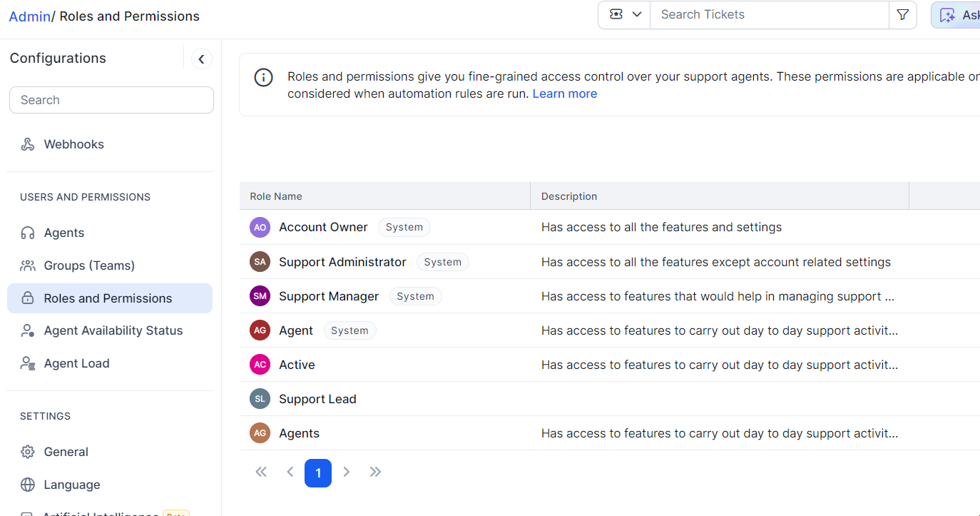Click the AO avatar icon
This screenshot has width=980, height=516.
[x=260, y=227]
